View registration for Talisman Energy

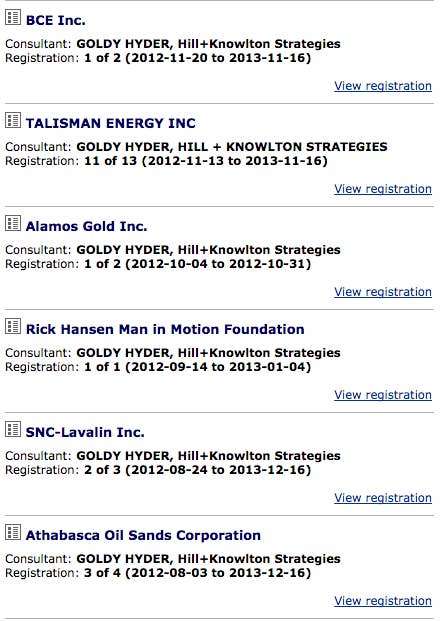(x=383, y=189)
